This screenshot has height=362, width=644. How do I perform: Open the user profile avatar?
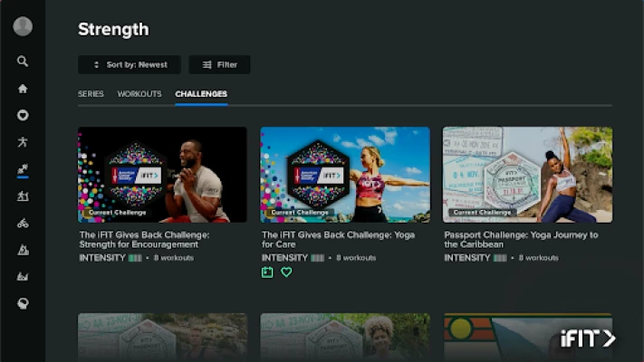point(23,26)
